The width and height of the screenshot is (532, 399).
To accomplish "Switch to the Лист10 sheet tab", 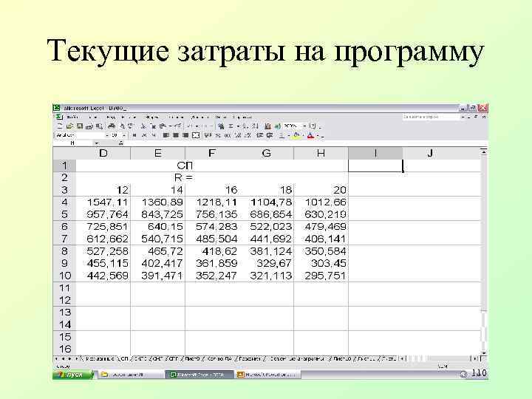I will pos(342,358).
